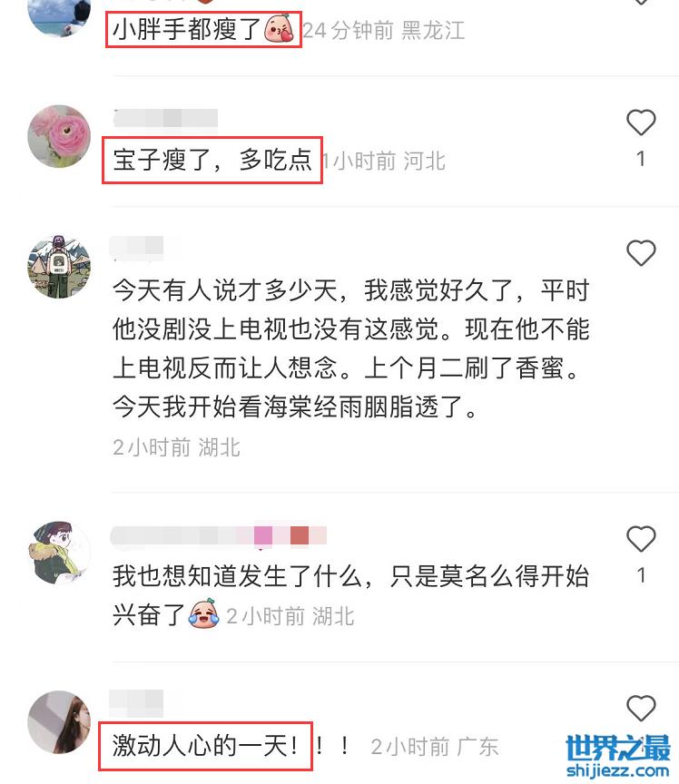Screen dimensions: 679x784
Task: Open the 世界之最 shijiezz.com watermark link
Action: coord(618,756)
